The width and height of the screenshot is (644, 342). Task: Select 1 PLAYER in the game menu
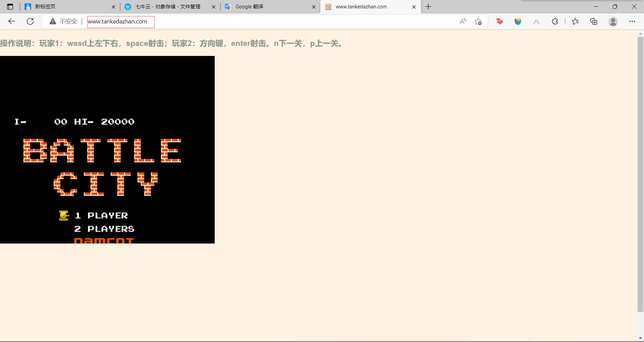click(101, 215)
